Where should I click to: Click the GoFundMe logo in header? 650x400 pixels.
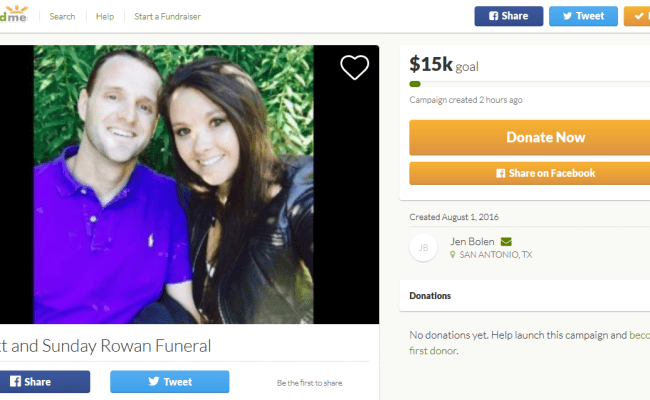point(14,14)
